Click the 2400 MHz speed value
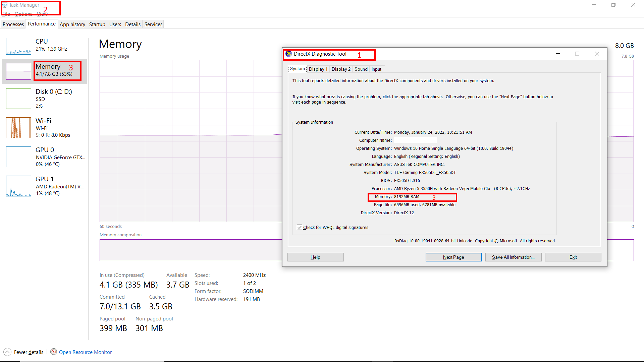The image size is (644, 362). click(254, 275)
